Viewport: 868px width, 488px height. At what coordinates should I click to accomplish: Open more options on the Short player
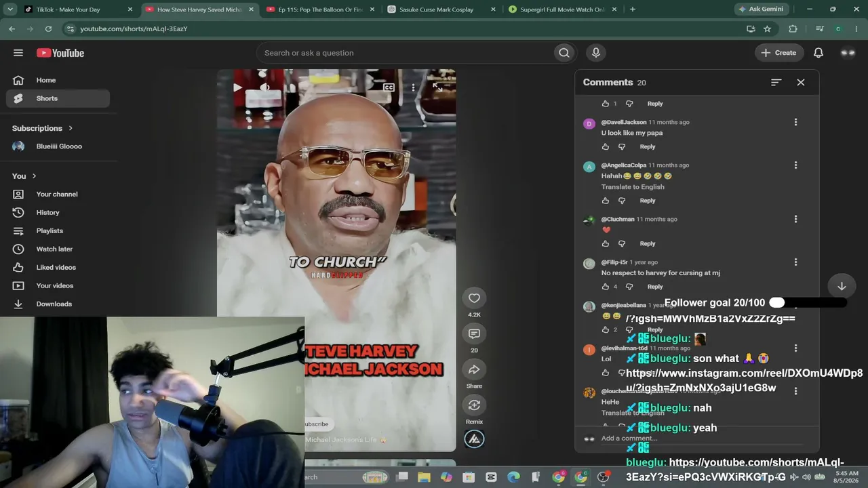(x=413, y=87)
